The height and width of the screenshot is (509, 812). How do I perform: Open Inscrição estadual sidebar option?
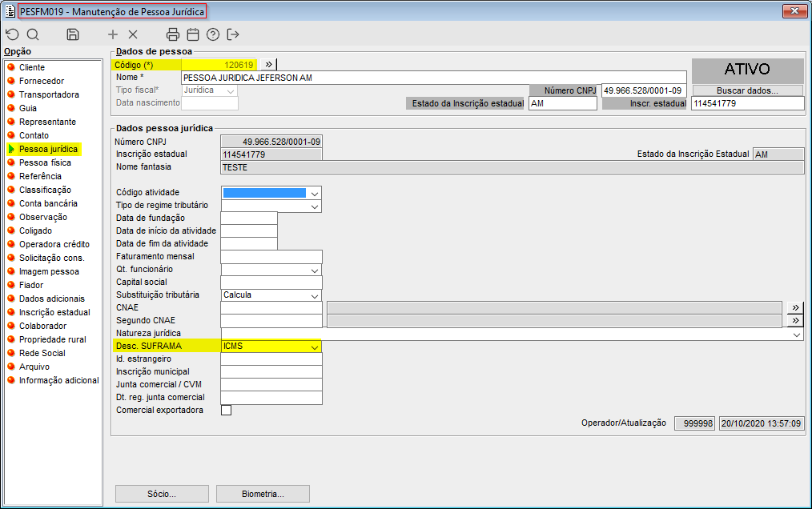pyautogui.click(x=54, y=312)
